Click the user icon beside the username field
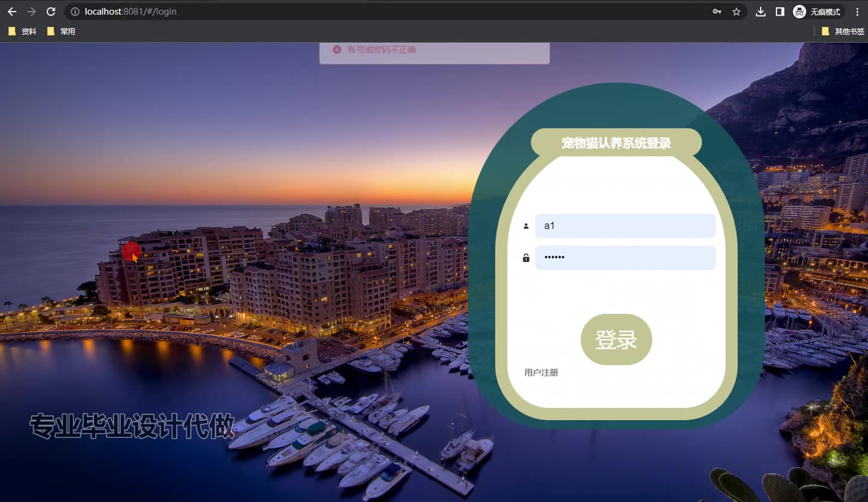The image size is (868, 502). click(526, 226)
